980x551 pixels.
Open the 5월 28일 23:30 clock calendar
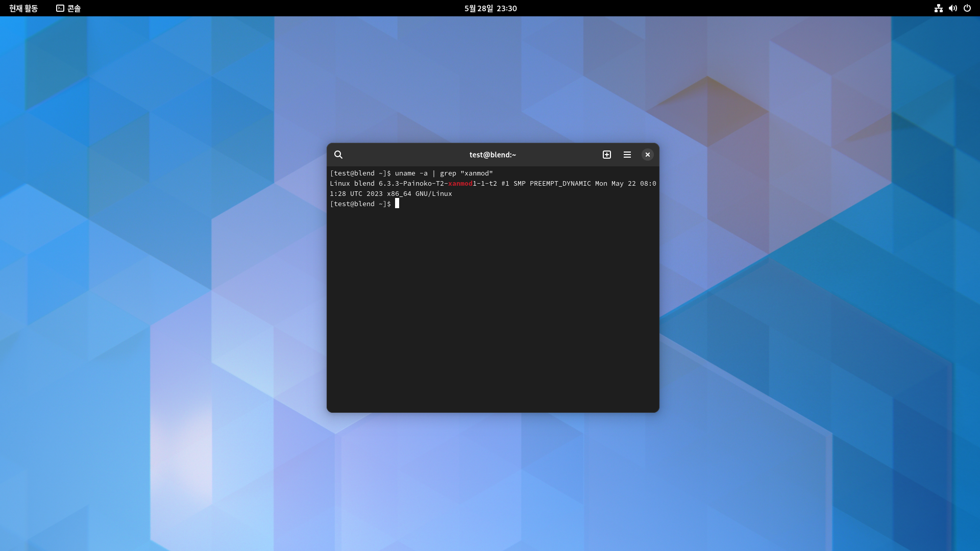[490, 8]
